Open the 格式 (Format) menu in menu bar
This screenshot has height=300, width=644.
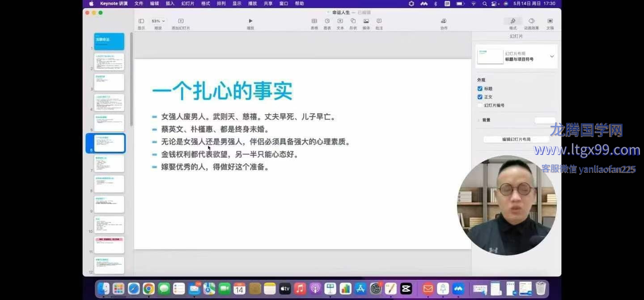(206, 4)
